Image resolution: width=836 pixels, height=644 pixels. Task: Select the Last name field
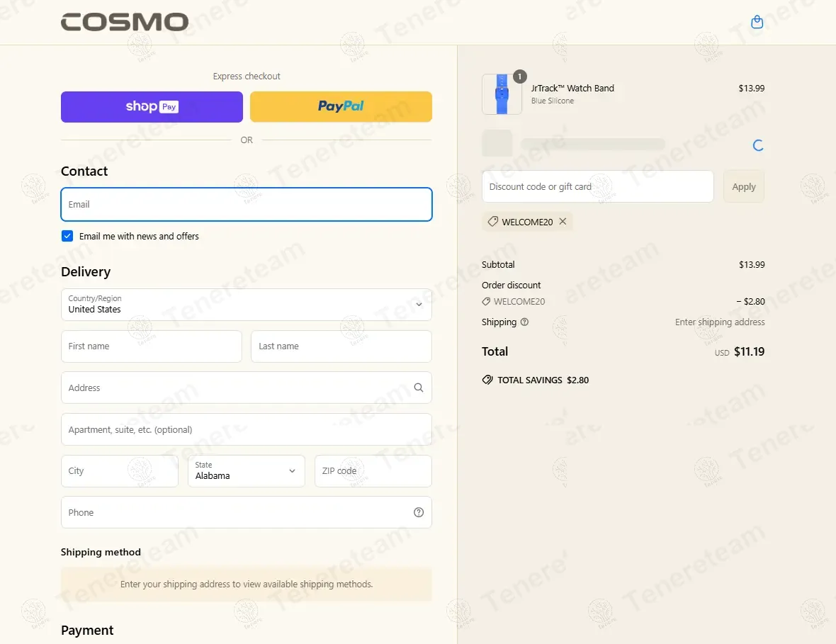tap(341, 346)
